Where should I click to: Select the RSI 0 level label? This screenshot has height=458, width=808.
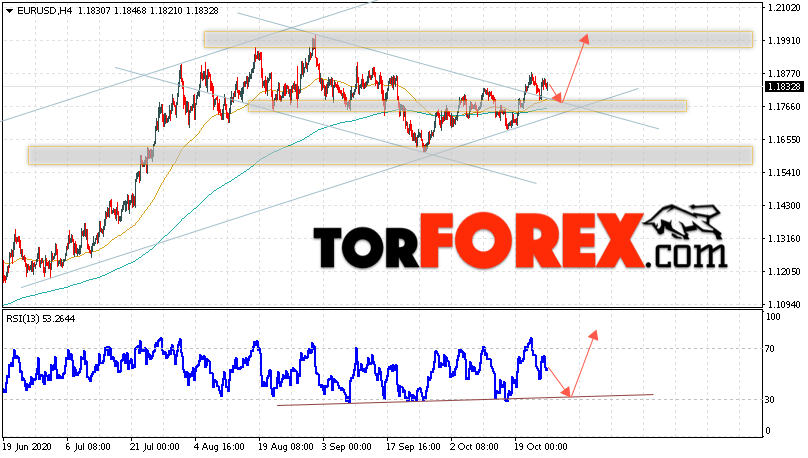tap(768, 431)
